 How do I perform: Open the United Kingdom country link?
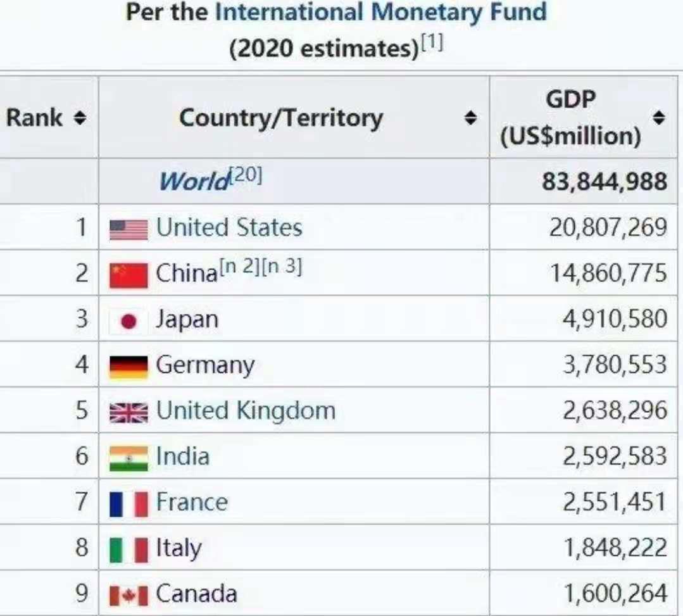[246, 412]
